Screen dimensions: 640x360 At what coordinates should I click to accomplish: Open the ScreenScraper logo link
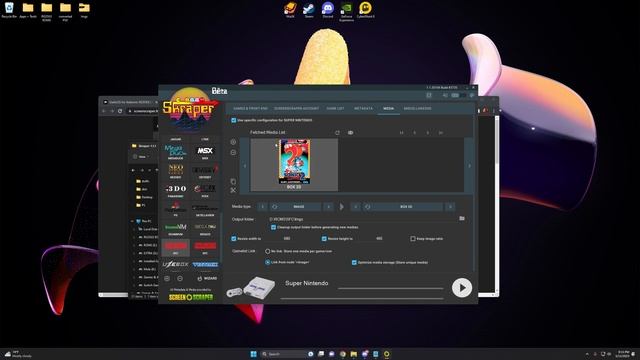click(191, 297)
